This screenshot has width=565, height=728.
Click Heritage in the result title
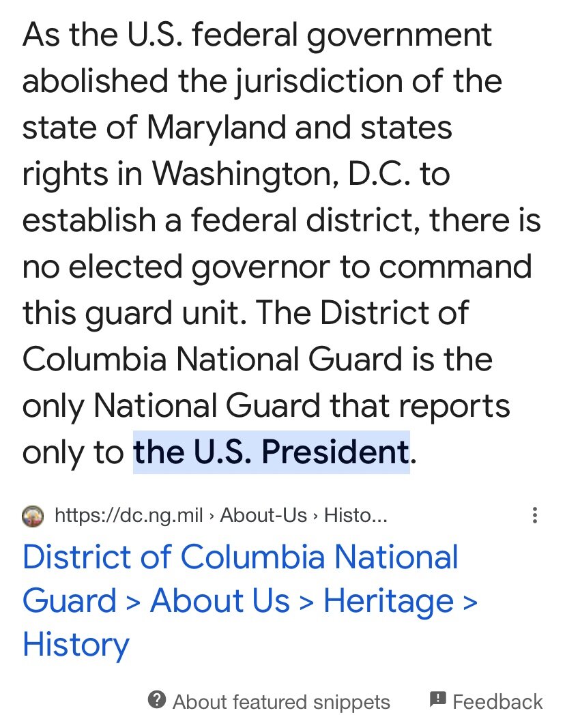pos(388,601)
